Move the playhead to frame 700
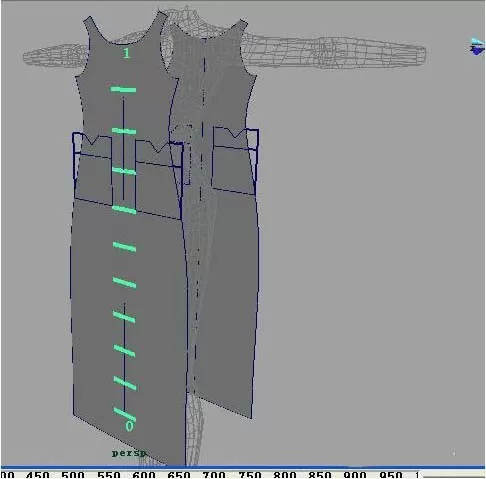 [x=214, y=475]
